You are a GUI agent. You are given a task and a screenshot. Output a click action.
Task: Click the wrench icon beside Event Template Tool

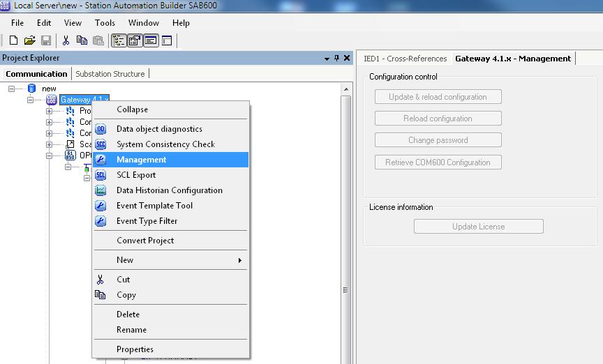(x=100, y=206)
